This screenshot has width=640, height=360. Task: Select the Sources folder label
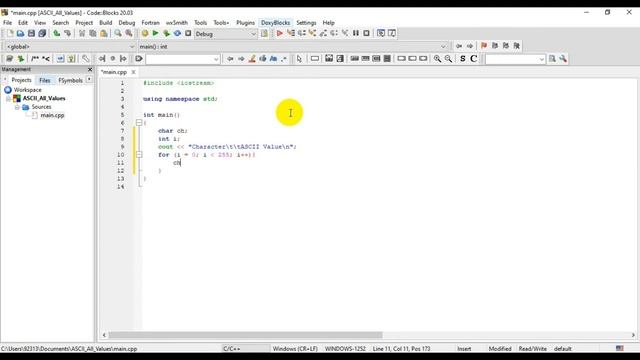tap(41, 107)
